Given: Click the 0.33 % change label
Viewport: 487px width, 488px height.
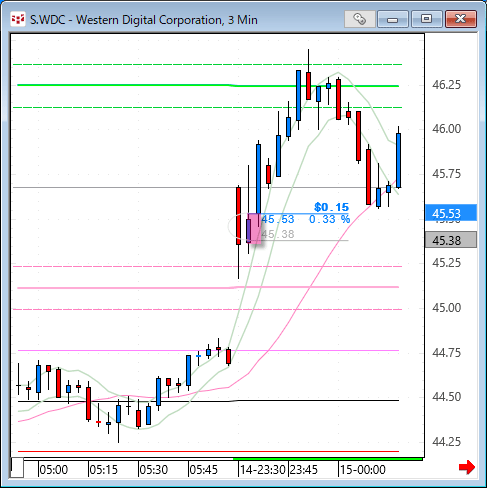Looking at the screenshot, I should (x=329, y=219).
